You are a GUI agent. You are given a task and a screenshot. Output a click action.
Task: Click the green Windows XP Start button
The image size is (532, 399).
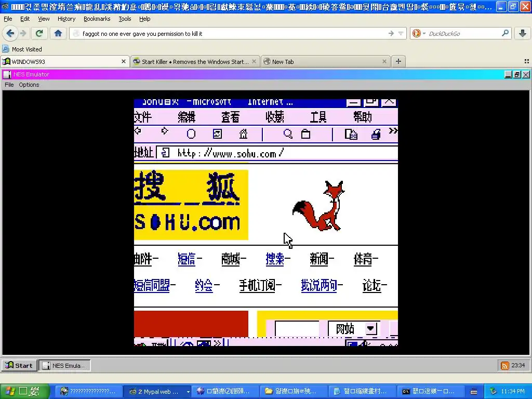coord(24,391)
